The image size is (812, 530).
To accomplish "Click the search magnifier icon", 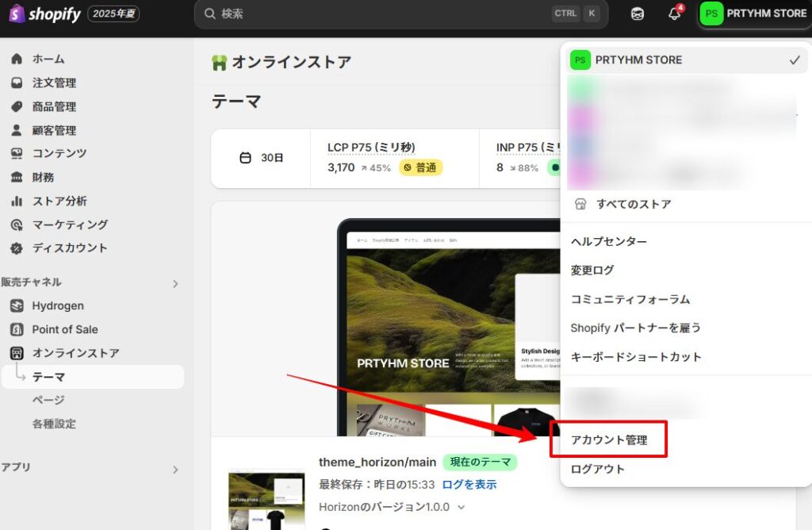I will click(x=209, y=13).
